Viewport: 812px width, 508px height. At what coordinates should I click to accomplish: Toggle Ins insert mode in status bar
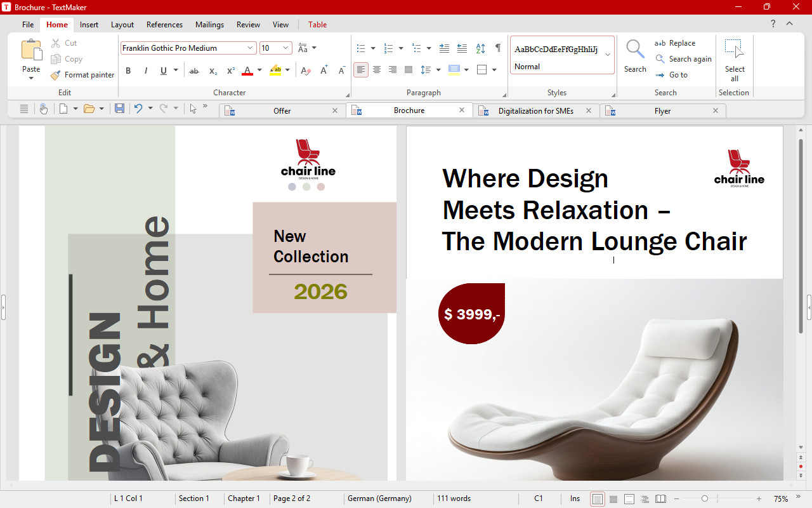click(575, 498)
